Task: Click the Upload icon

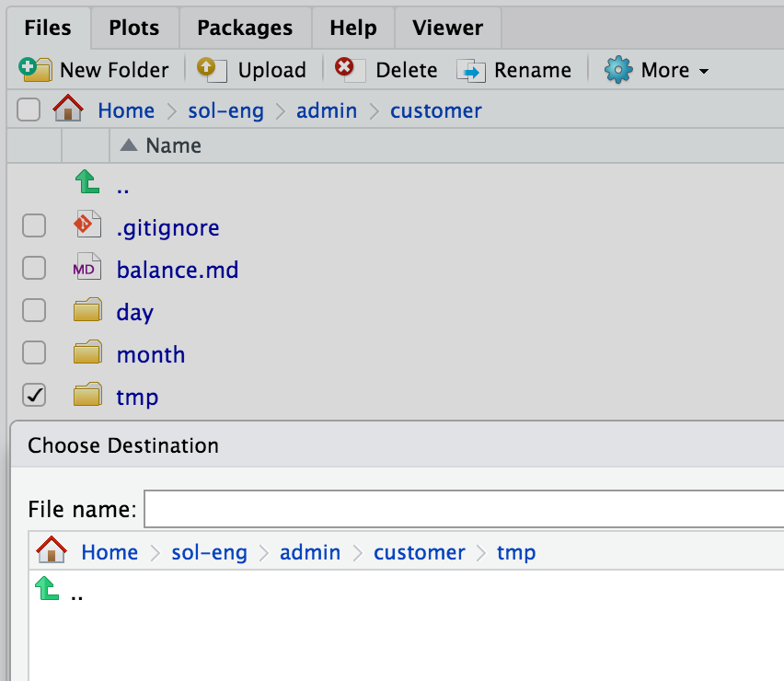Action: (x=210, y=69)
